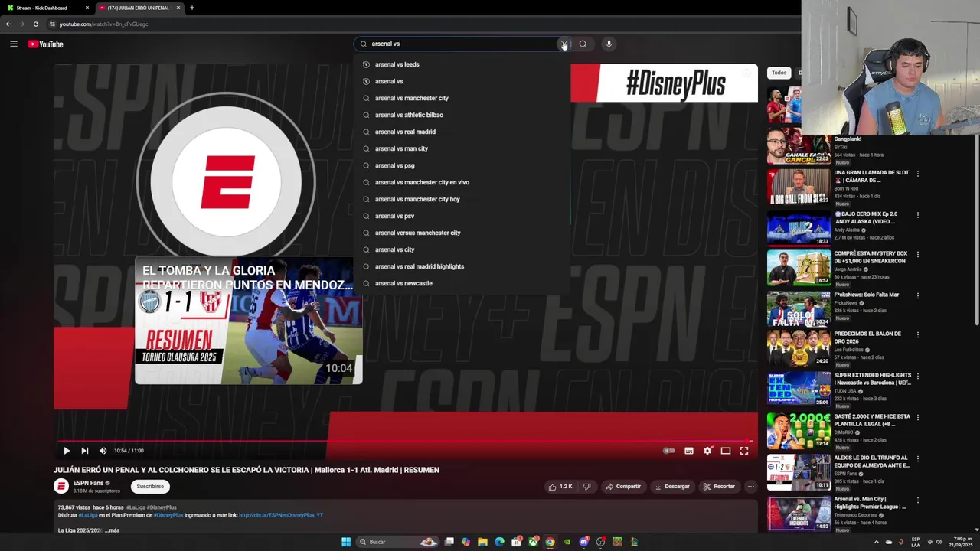
Task: Reload the page in browser
Action: [x=35, y=24]
